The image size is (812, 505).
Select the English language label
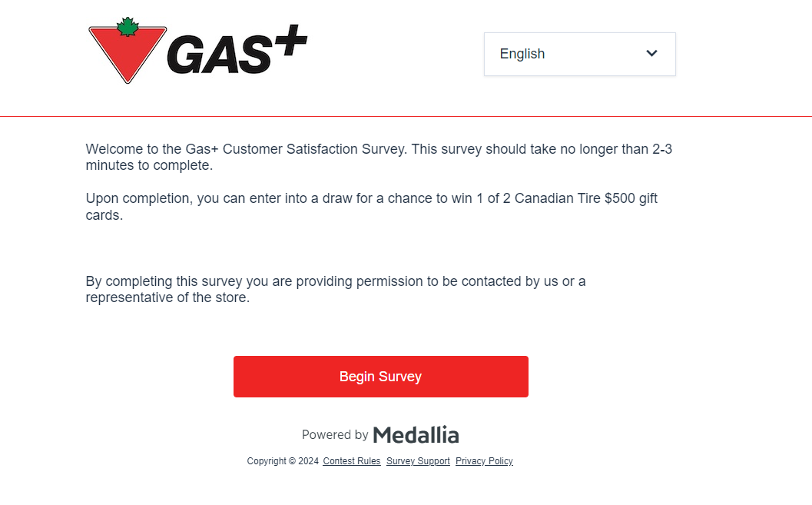[x=522, y=54]
